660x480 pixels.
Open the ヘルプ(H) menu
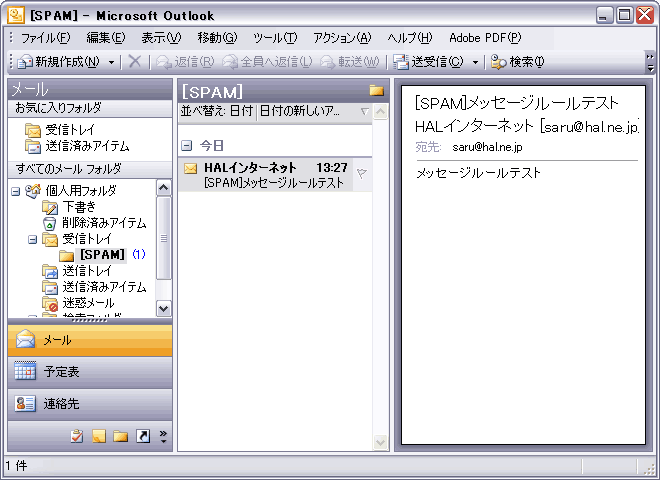coord(410,38)
